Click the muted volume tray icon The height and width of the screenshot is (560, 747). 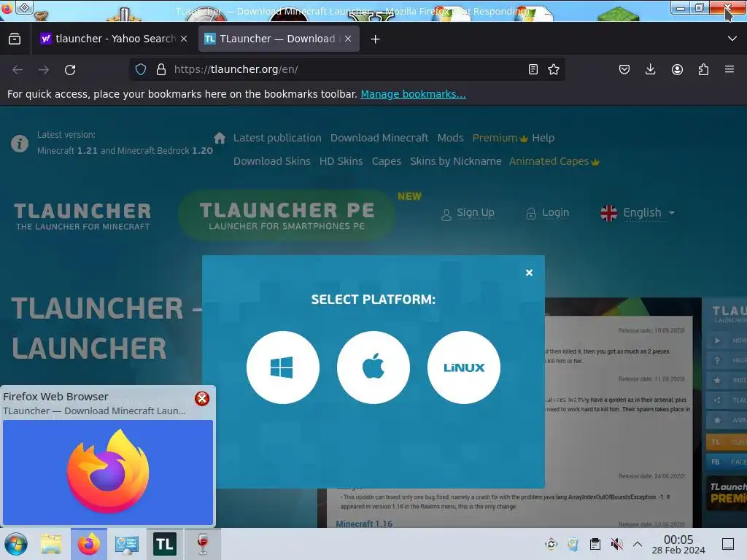pyautogui.click(x=616, y=544)
